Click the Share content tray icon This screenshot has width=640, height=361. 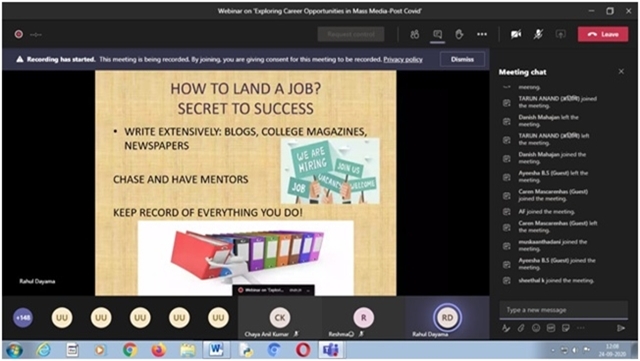(x=561, y=35)
